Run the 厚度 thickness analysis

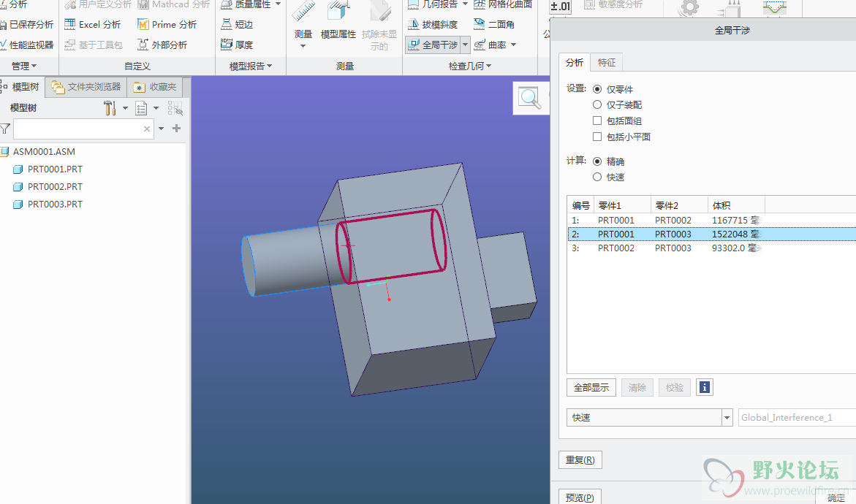coord(237,45)
